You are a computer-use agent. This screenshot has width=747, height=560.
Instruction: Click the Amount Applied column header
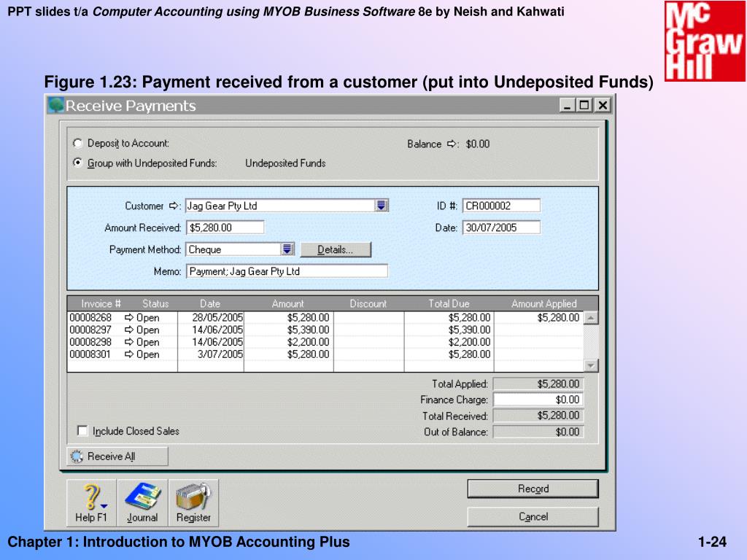544,304
